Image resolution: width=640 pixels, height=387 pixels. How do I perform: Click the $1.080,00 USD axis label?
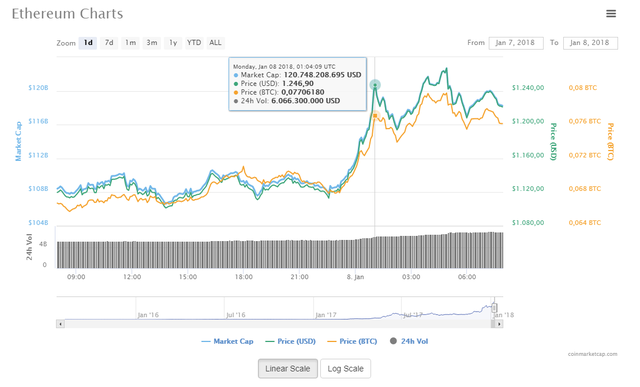528,222
